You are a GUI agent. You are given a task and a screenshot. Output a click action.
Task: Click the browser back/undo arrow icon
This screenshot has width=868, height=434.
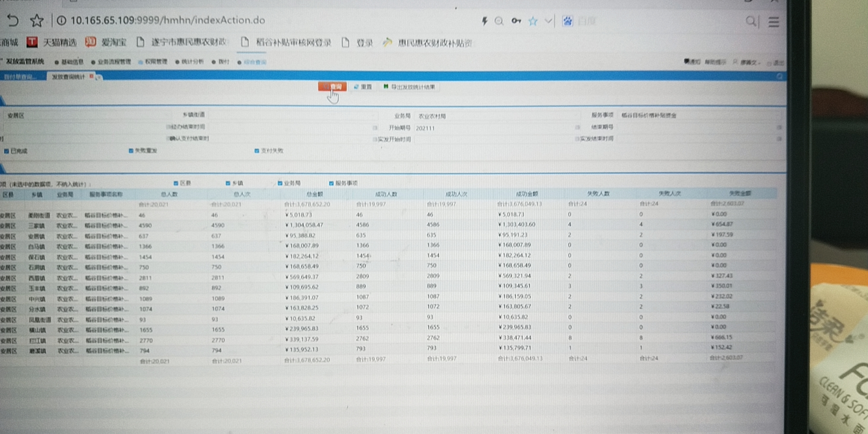pos(13,20)
